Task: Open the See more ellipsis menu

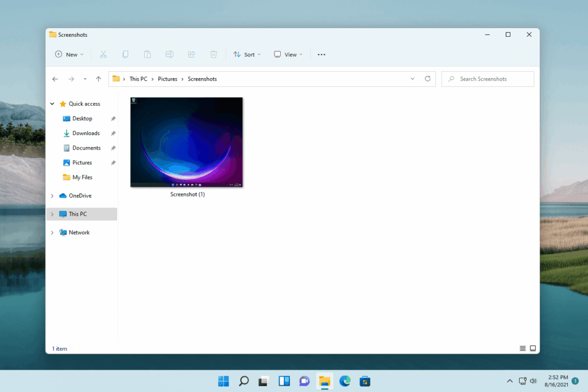Action: click(x=322, y=55)
